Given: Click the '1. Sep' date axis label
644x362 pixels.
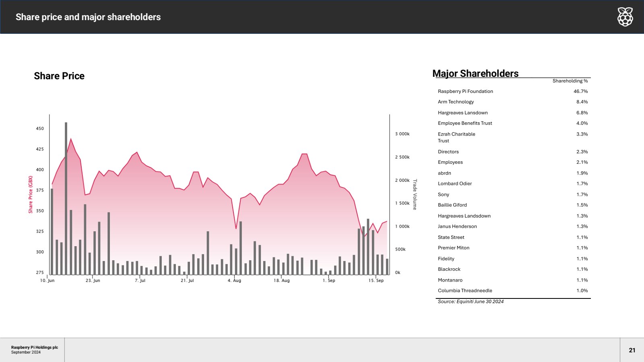Looking at the screenshot, I should click(x=329, y=280).
